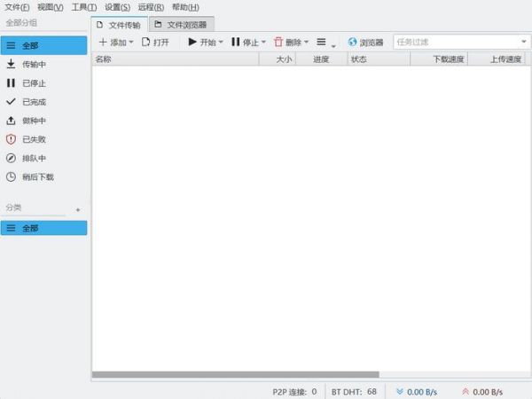Open the 删除 (delete) dropdown arrow
Image resolution: width=532 pixels, height=399 pixels.
307,42
